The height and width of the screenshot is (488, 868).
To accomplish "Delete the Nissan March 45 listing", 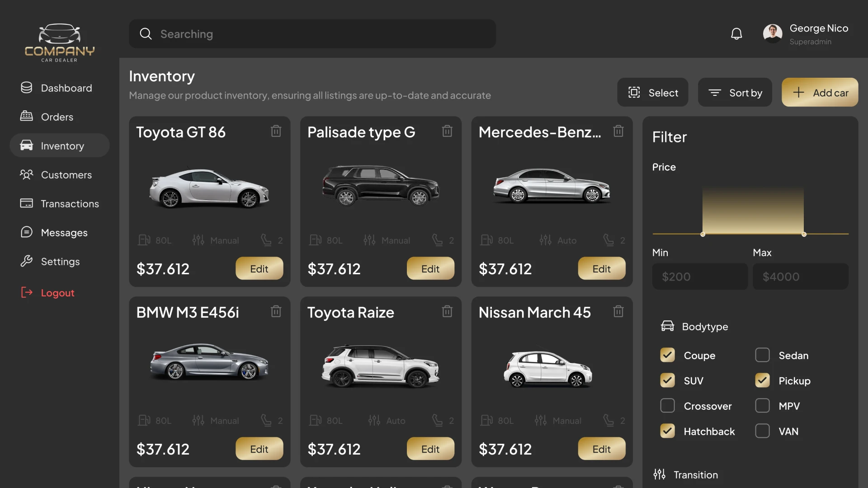I will coord(618,311).
